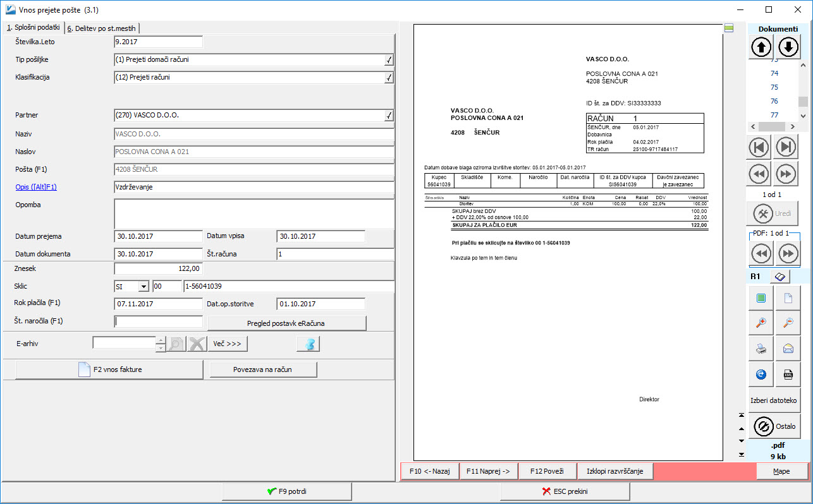Select document 75 in Dokumenti list

click(x=774, y=87)
